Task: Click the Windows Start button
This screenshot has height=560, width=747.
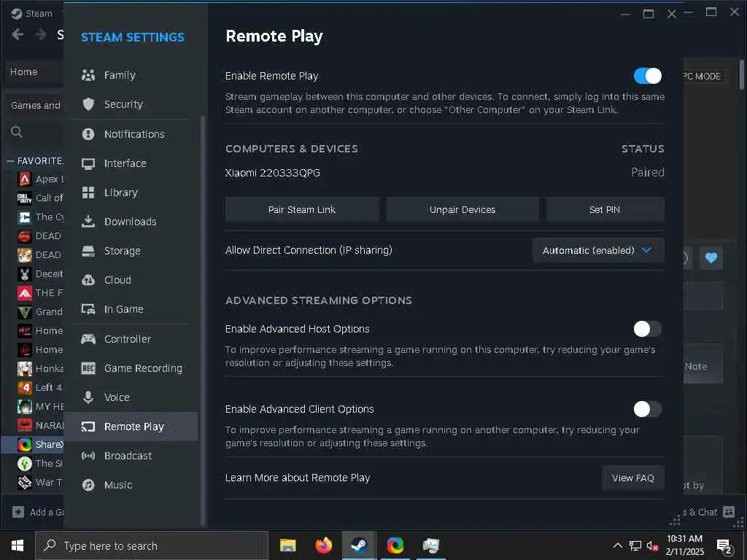Action: point(18,545)
